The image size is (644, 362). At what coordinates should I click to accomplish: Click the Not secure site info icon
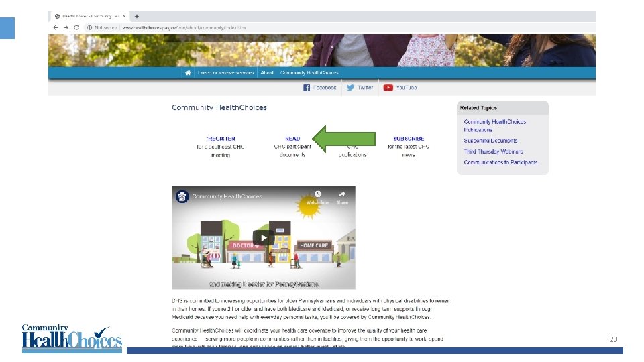[x=89, y=28]
